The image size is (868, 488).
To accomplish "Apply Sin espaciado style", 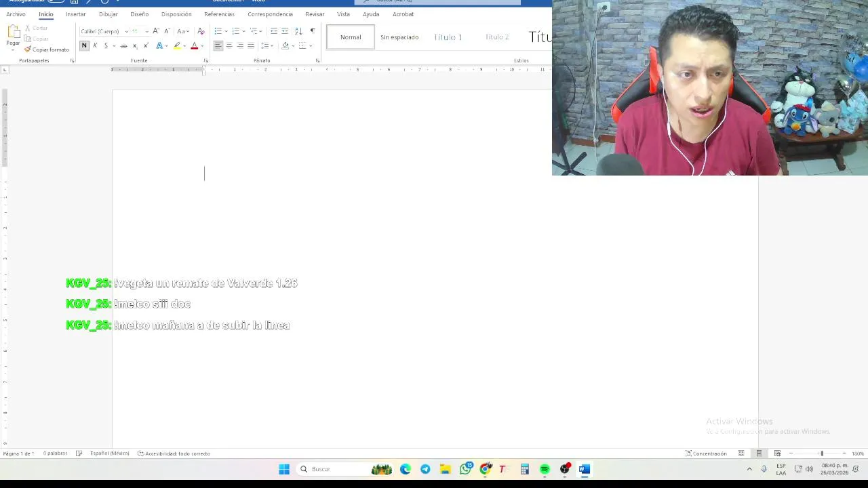I will click(399, 37).
